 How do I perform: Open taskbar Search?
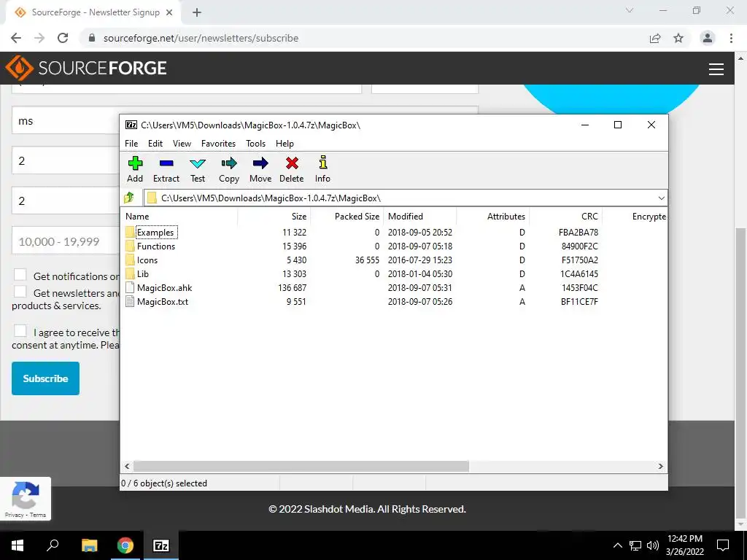(x=53, y=545)
